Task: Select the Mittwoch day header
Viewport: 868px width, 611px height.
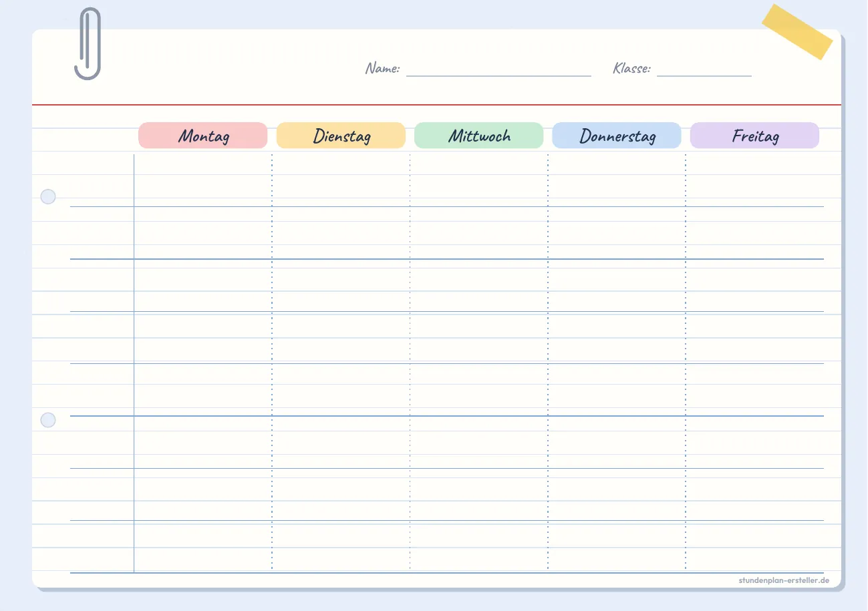Action: click(479, 136)
